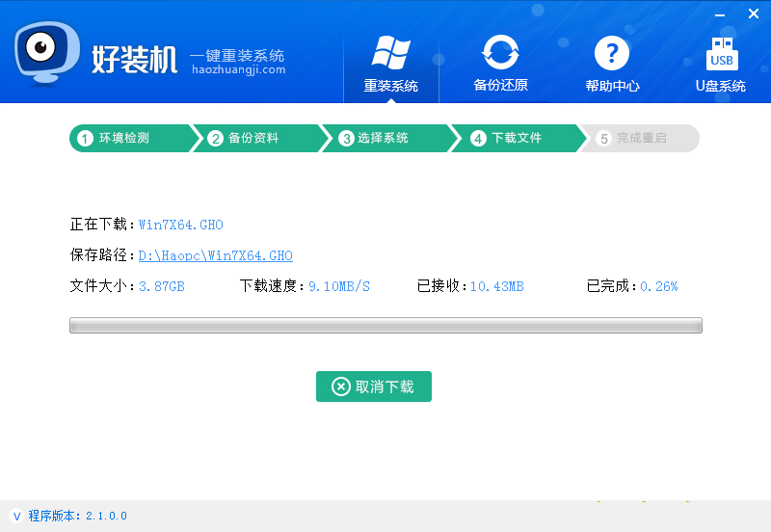Click the download progress bar
This screenshot has width=771, height=532.
point(385,326)
